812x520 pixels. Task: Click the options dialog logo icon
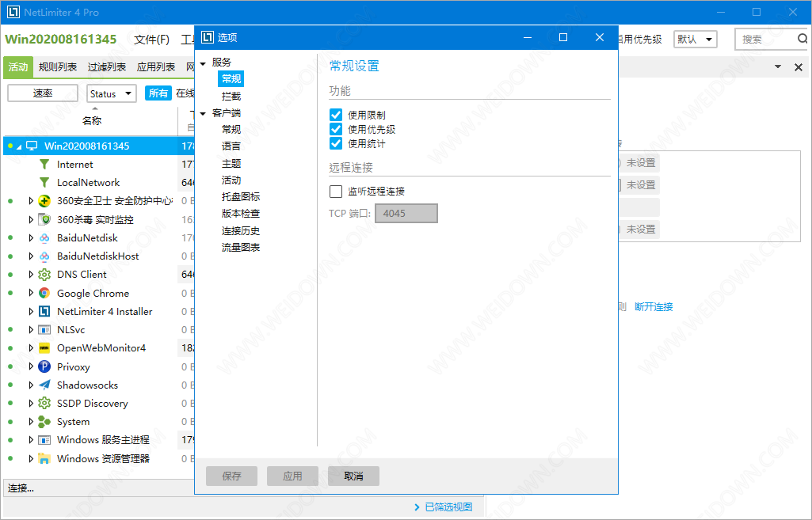[207, 37]
